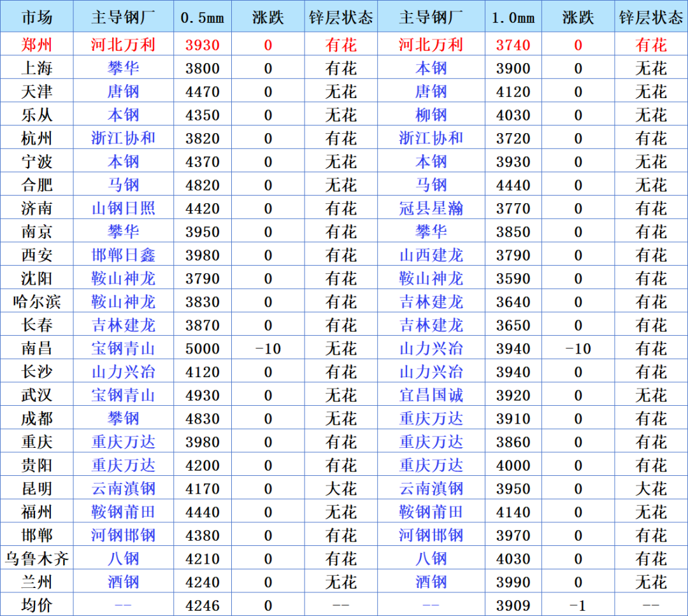The width and height of the screenshot is (688, 616).
Task: Select the 成都 market cell
Action: 37,419
